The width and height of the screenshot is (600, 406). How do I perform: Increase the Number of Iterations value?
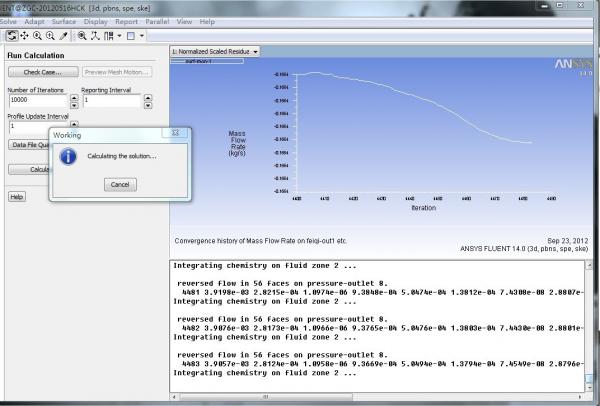74,98
